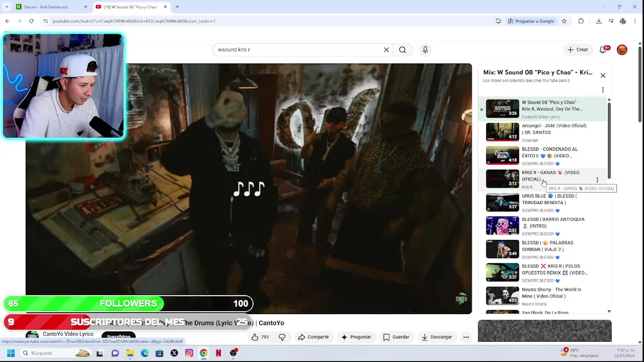Open Chrome three-dot menu

[635, 21]
